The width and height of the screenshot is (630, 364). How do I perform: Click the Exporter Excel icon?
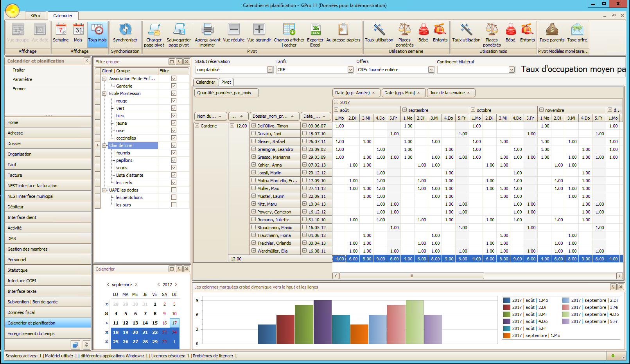[x=315, y=30]
